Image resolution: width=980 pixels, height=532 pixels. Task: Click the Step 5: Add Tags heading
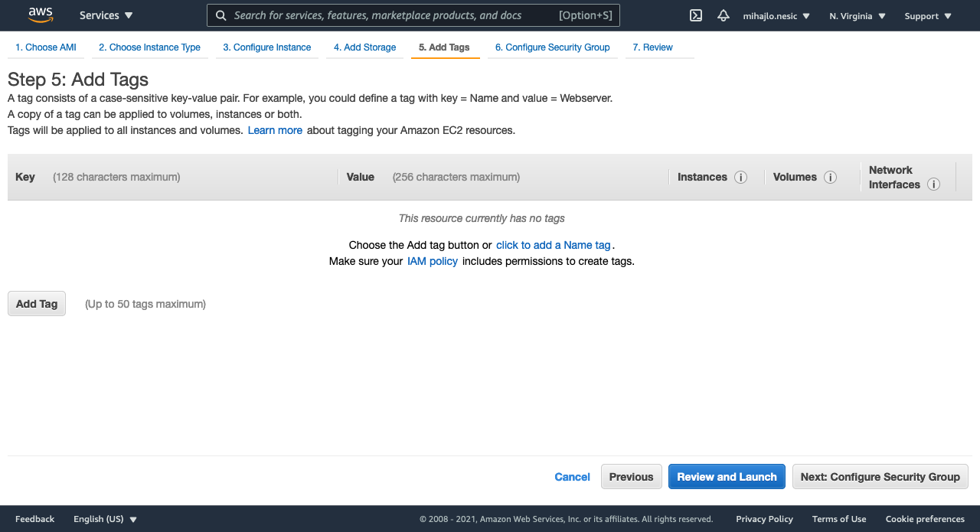click(x=78, y=80)
